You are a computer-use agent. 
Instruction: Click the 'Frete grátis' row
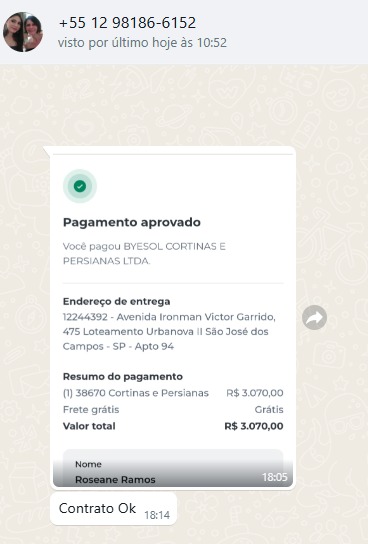click(x=173, y=409)
